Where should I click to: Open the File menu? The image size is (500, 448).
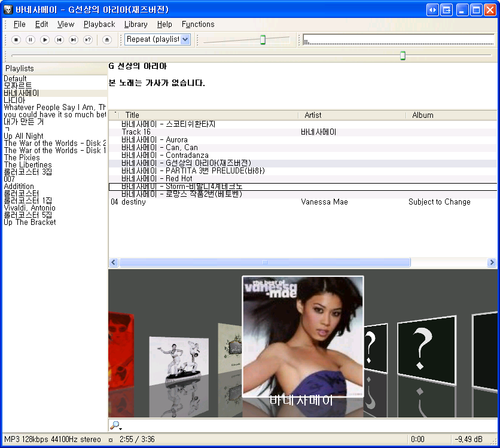[19, 25]
